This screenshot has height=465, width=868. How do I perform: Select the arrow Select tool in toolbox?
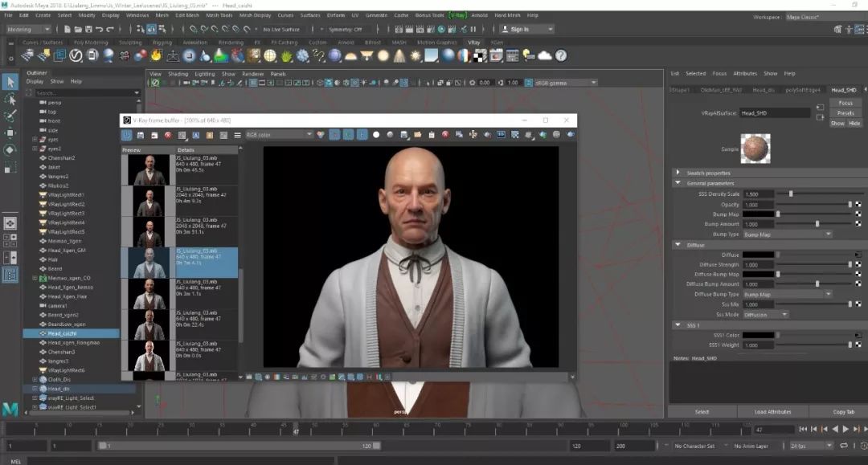tap(10, 81)
